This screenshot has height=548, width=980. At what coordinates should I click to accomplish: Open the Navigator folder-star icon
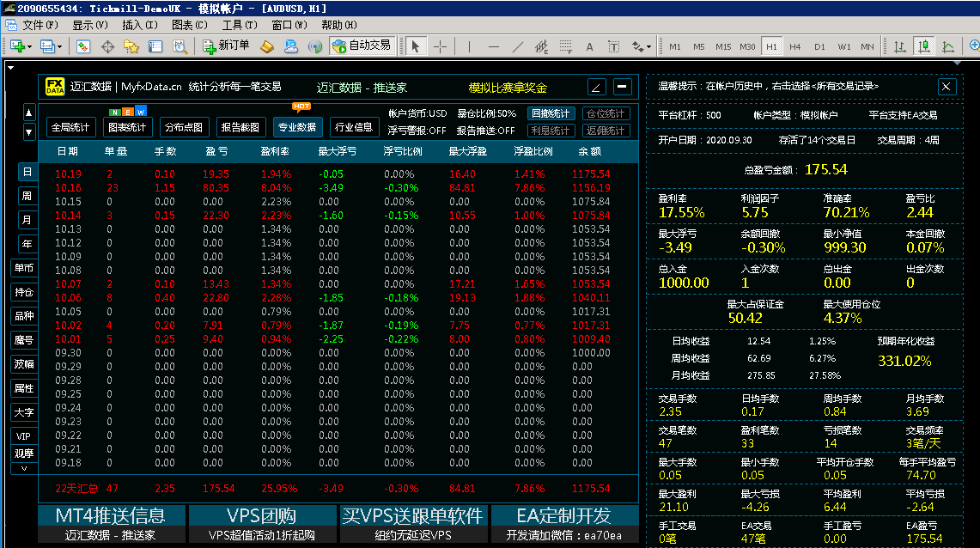pyautogui.click(x=131, y=46)
